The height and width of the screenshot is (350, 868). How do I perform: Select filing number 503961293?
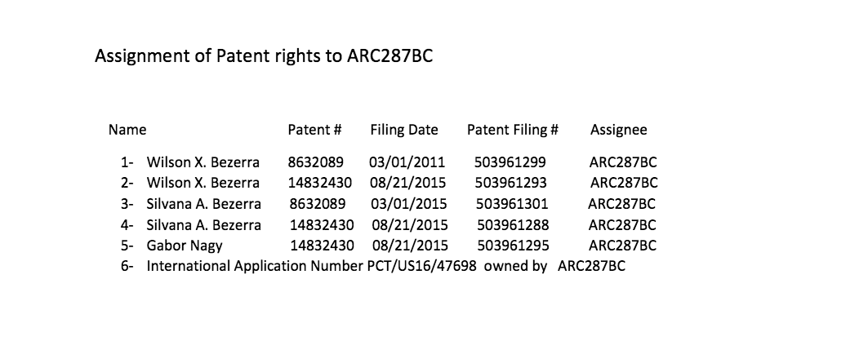coord(510,183)
